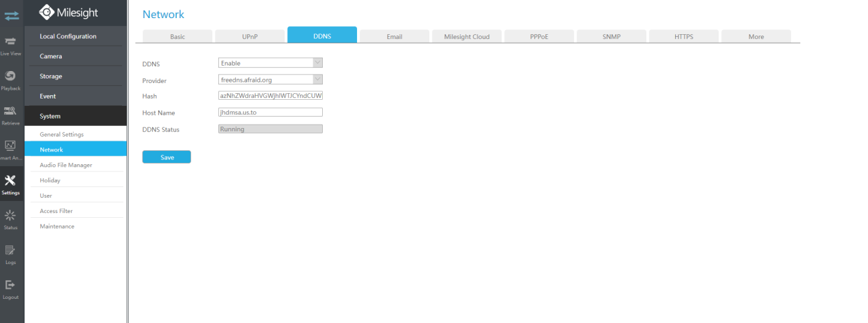Switch to the PPPoE tab

[x=539, y=36]
